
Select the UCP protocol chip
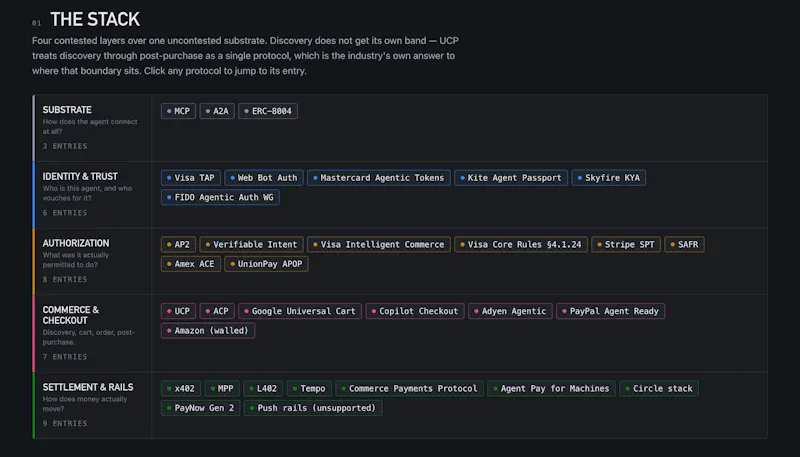(x=179, y=312)
